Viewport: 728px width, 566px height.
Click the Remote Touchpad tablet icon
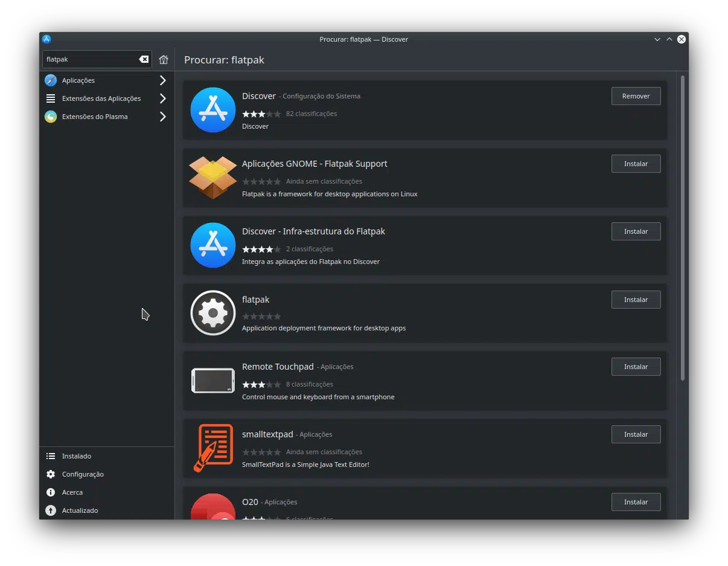point(212,381)
